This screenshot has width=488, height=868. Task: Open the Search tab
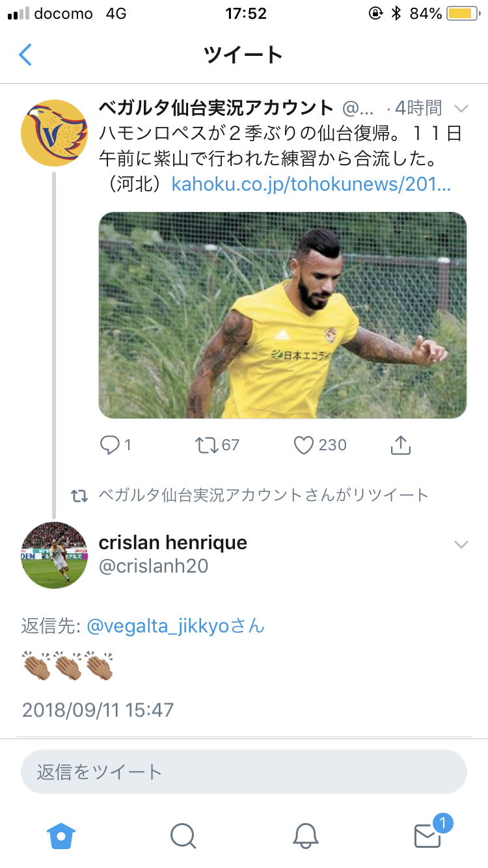coord(183,835)
